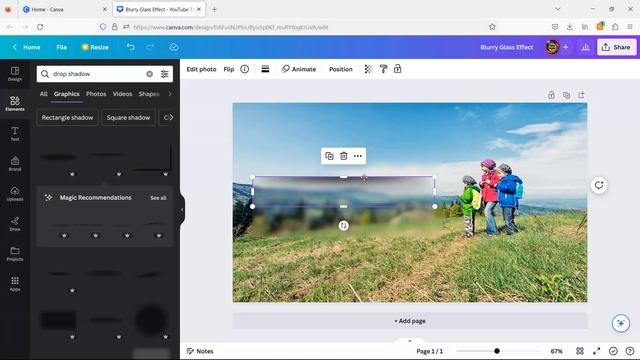Click Edit photo
The image size is (640, 360).
201,69
